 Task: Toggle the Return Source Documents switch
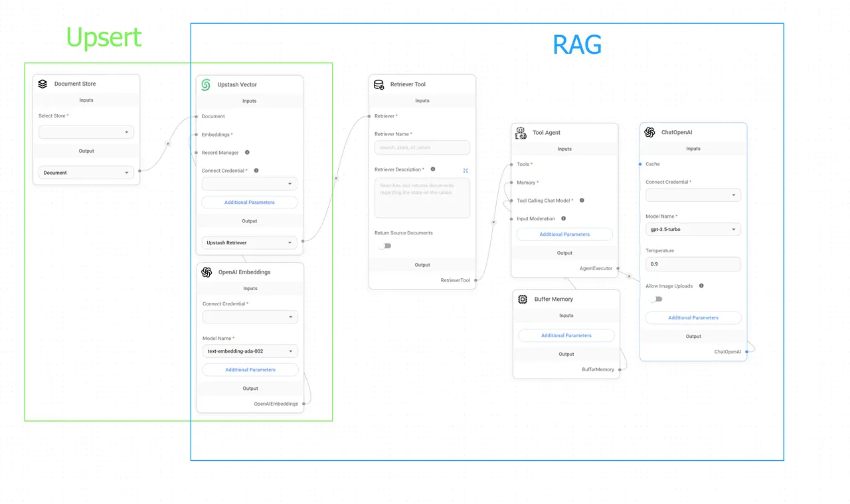[x=384, y=246]
